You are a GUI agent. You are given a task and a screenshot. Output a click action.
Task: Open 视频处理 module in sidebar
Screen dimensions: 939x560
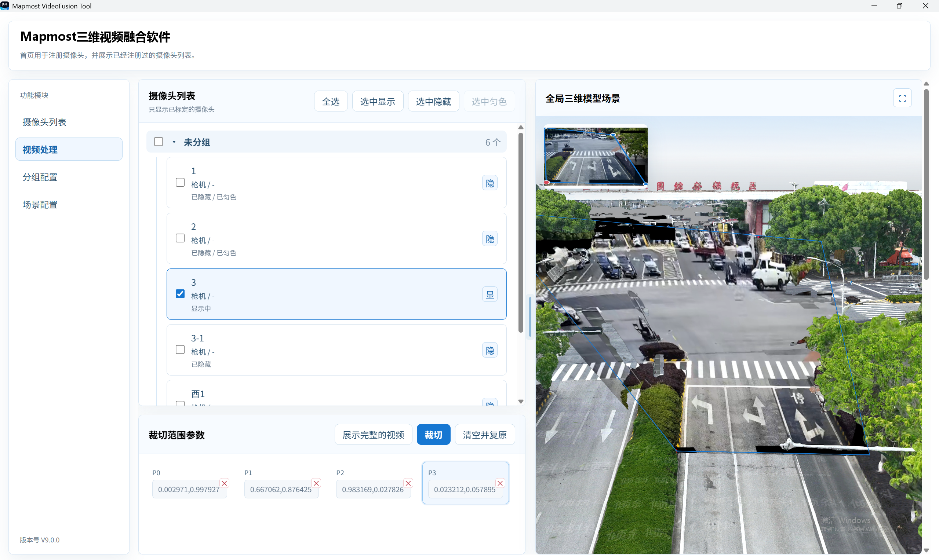69,149
